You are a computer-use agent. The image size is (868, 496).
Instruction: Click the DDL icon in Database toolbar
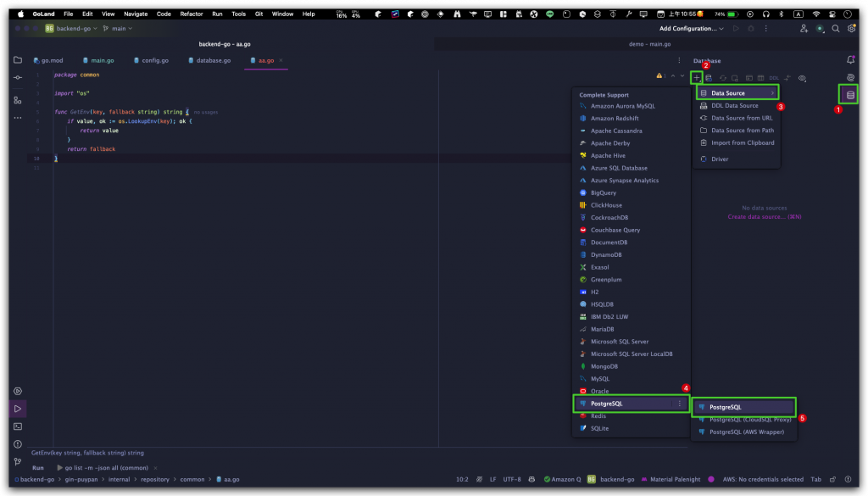click(x=774, y=78)
